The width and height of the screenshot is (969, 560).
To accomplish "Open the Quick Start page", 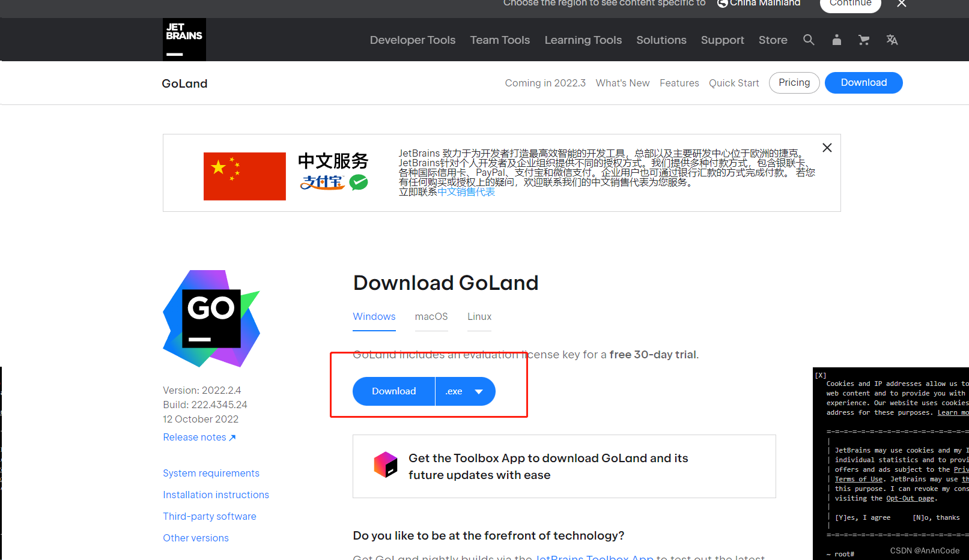I will (734, 83).
